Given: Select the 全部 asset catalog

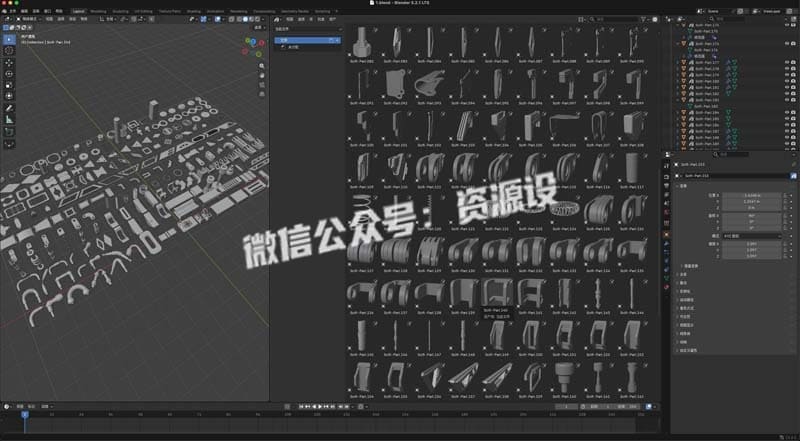Looking at the screenshot, I should [307, 40].
